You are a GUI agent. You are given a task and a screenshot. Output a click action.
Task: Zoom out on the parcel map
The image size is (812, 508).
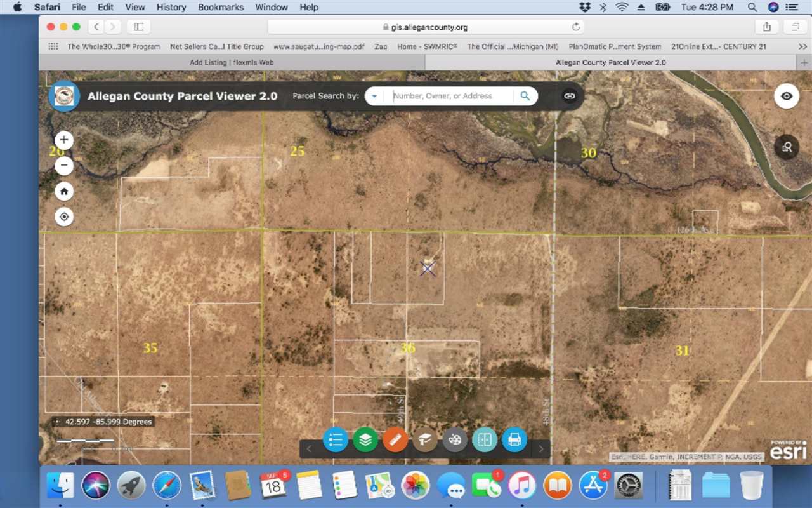(x=64, y=166)
